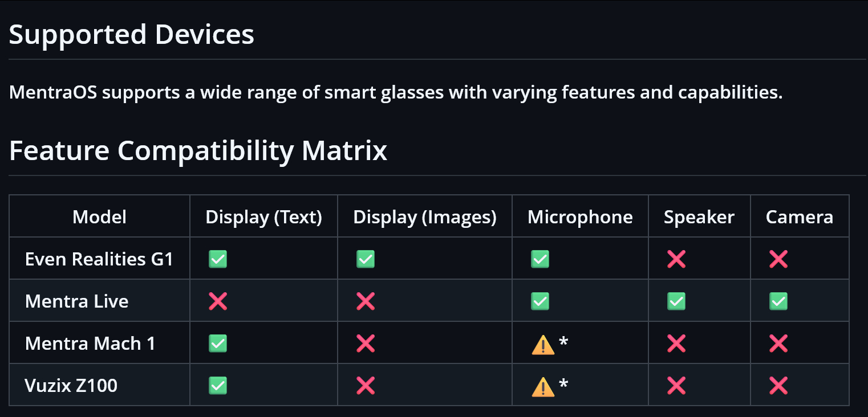Click Even Realities G1 microphone checkmark
Viewport: 868px width, 417px height.
pyautogui.click(x=540, y=259)
